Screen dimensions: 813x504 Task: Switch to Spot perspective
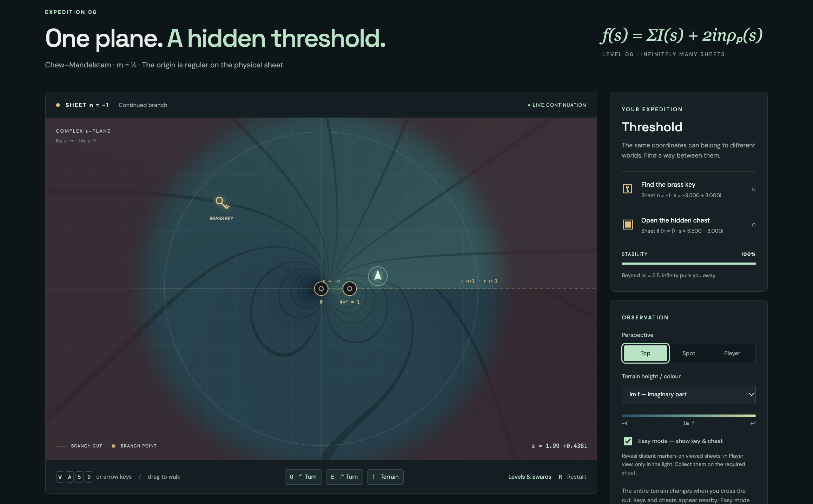click(689, 353)
